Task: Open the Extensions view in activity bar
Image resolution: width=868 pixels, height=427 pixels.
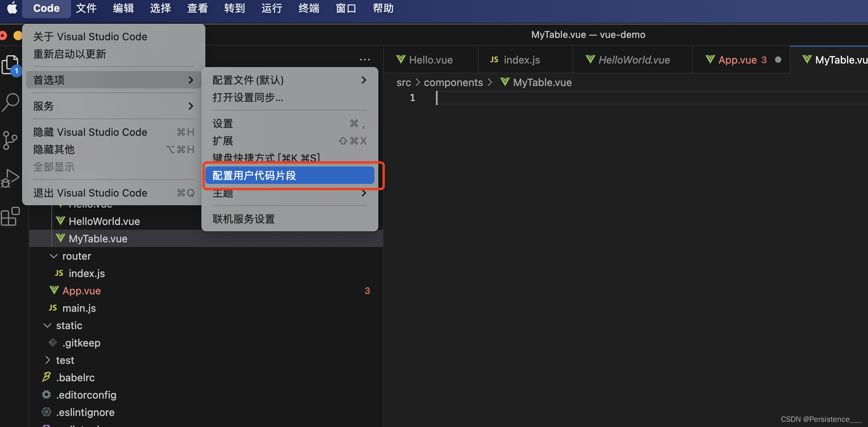Action: 10,216
